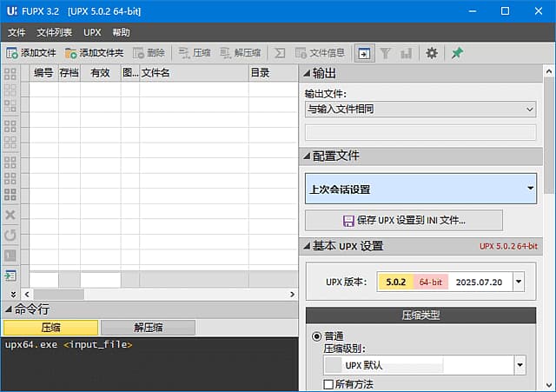Switch to the 解压缩 command line tab
Viewport: 556px width, 392px height.
pos(148,328)
